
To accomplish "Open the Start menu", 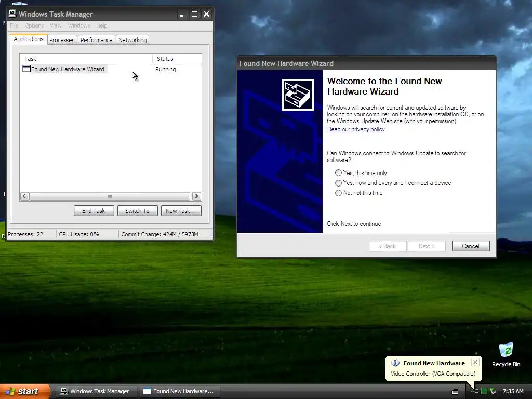I will pyautogui.click(x=25, y=391).
